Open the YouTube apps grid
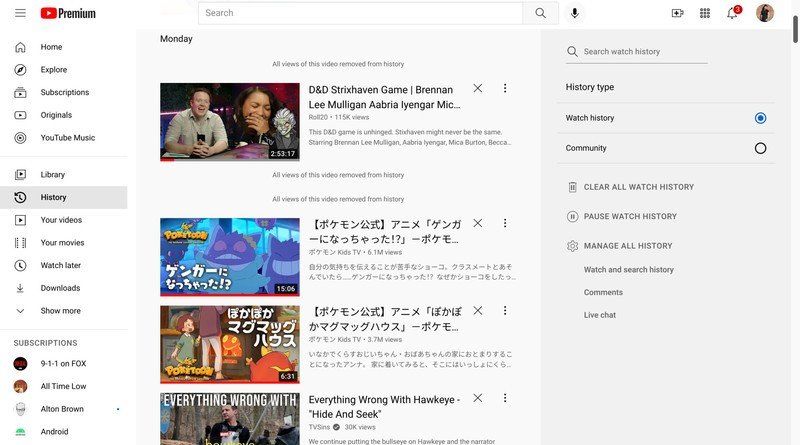Image resolution: width=800 pixels, height=445 pixels. (705, 13)
